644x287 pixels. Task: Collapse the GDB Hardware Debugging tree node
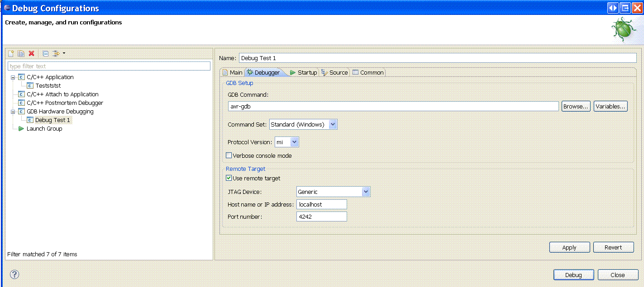pos(13,112)
